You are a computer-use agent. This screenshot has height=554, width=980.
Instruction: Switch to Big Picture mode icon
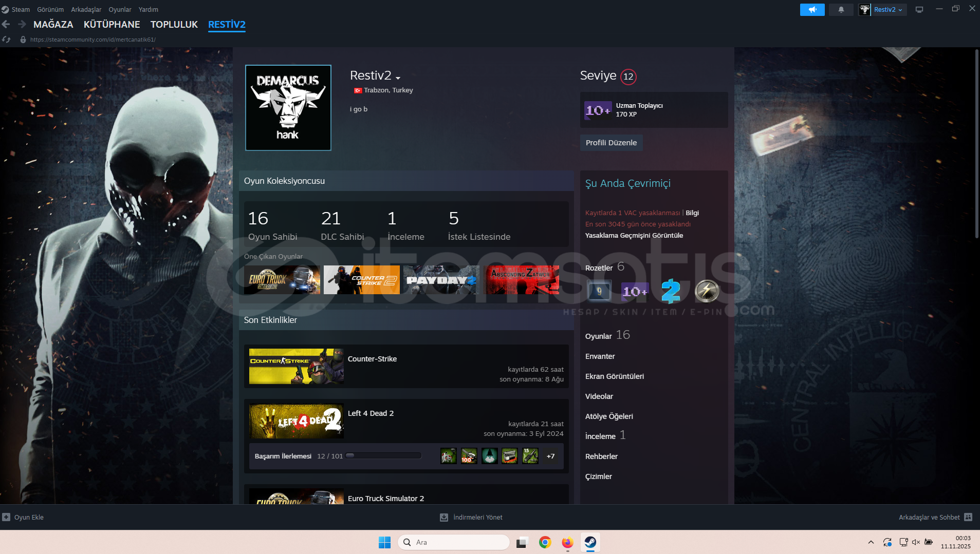click(x=919, y=10)
